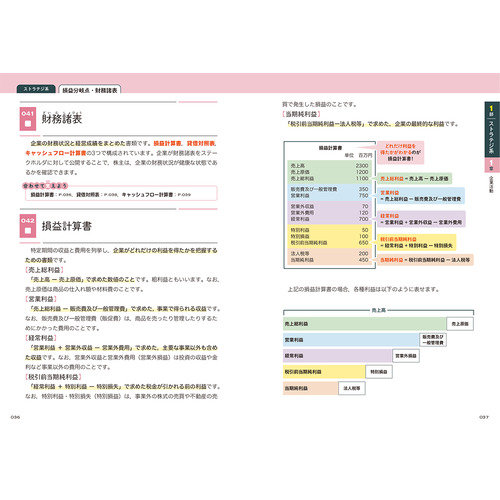
Task: Click the red 貸借対照表 keyword in paragraph
Action: coord(201,143)
